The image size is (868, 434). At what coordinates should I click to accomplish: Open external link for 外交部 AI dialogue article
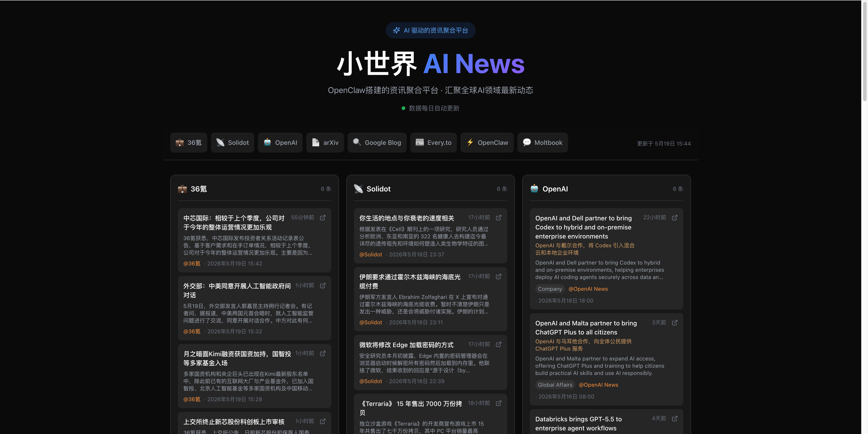tap(323, 285)
